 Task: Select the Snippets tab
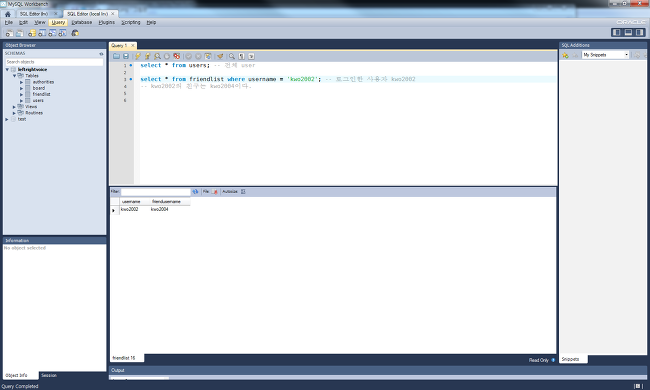coord(571,359)
